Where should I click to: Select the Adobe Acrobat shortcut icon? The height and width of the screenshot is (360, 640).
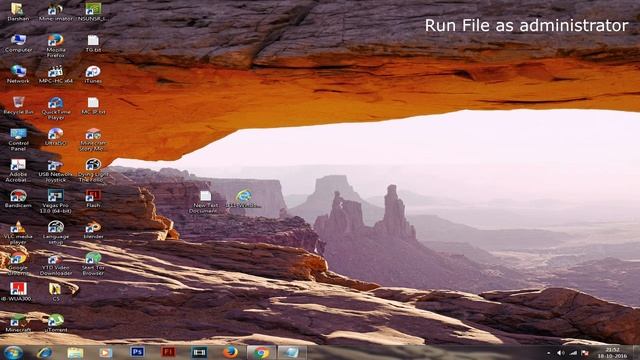(x=18, y=171)
